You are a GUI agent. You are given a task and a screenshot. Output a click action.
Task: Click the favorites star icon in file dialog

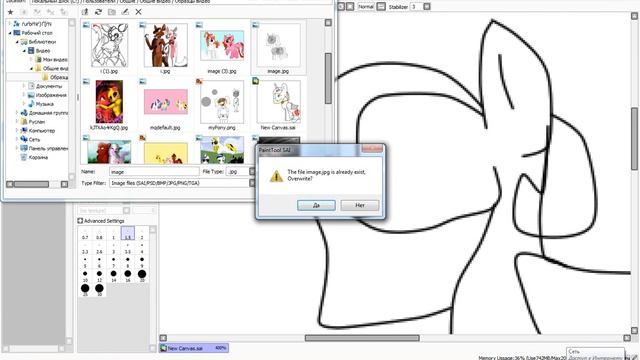[x=11, y=12]
